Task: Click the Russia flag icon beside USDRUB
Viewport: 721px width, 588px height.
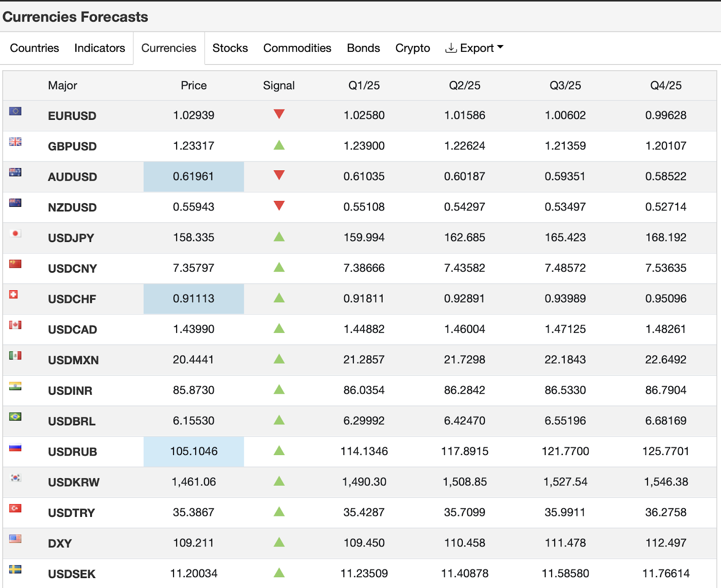Action: tap(15, 447)
